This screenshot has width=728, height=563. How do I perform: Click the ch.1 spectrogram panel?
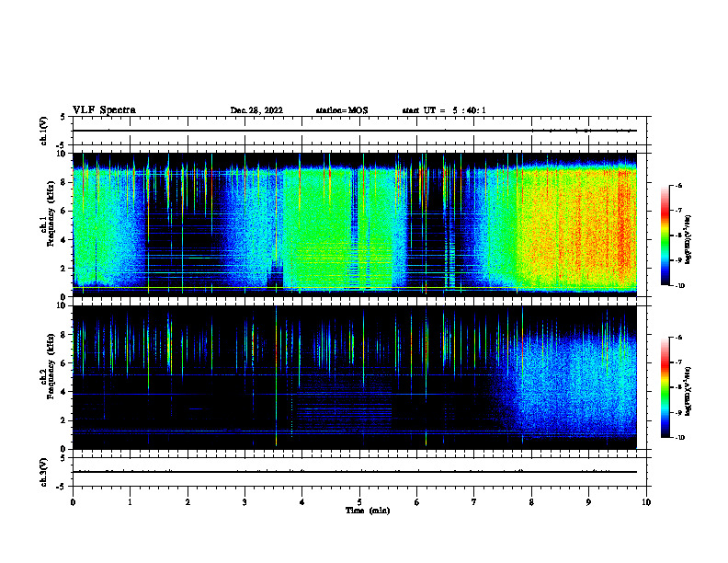point(355,224)
